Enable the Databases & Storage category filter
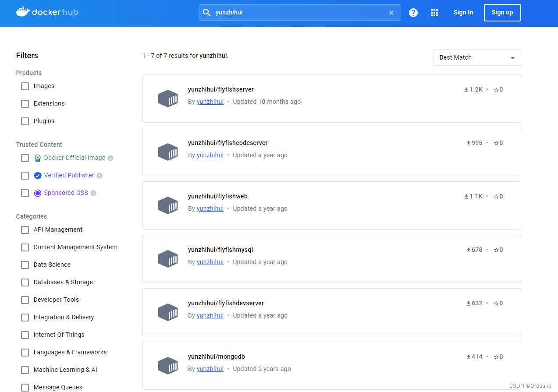The width and height of the screenshot is (558, 392). pos(25,282)
